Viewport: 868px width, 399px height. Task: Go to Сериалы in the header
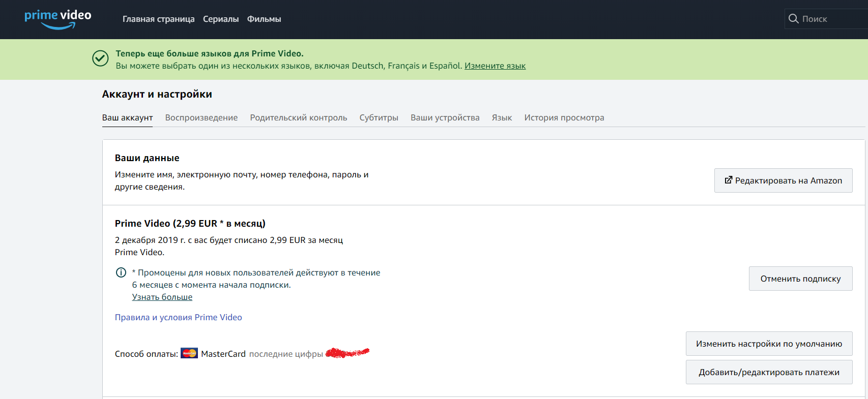tap(221, 19)
